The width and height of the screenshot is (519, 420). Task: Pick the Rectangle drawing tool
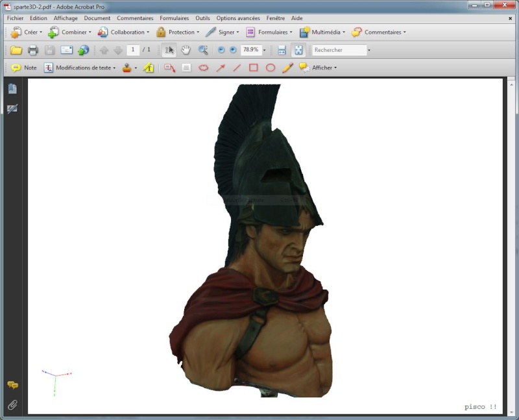click(x=254, y=68)
